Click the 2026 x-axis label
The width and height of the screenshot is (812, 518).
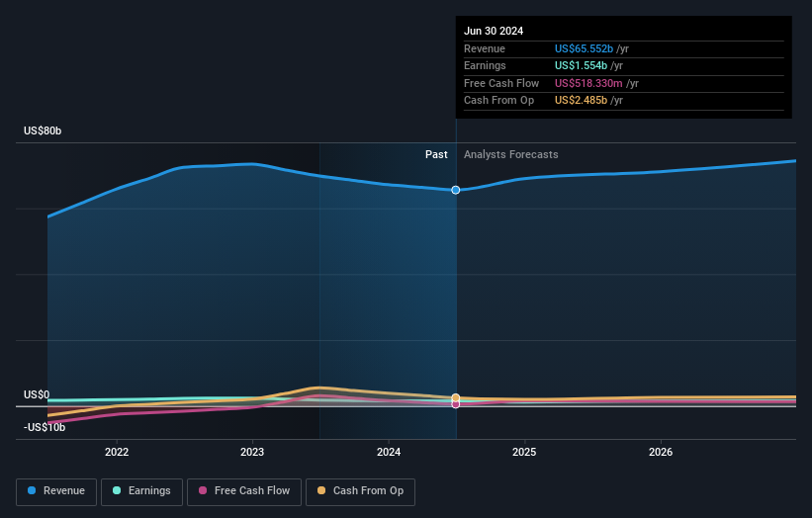coord(661,452)
